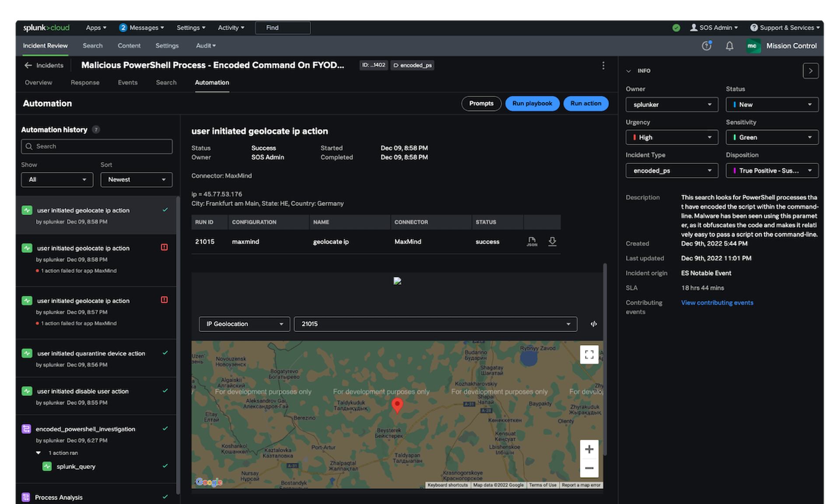Change the Owner dropdown from splunker
The image size is (840, 504).
(672, 105)
